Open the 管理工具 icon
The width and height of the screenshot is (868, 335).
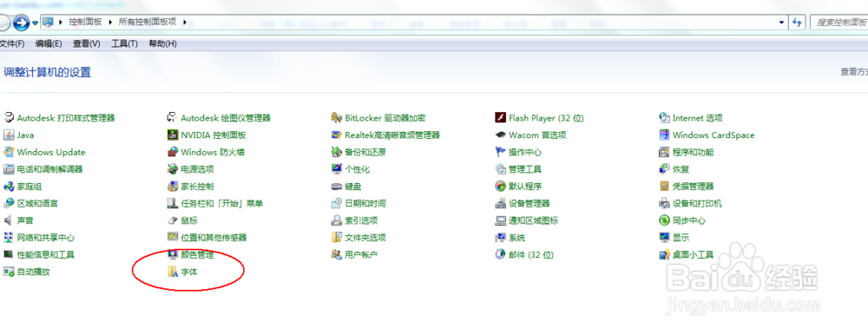click(x=500, y=169)
